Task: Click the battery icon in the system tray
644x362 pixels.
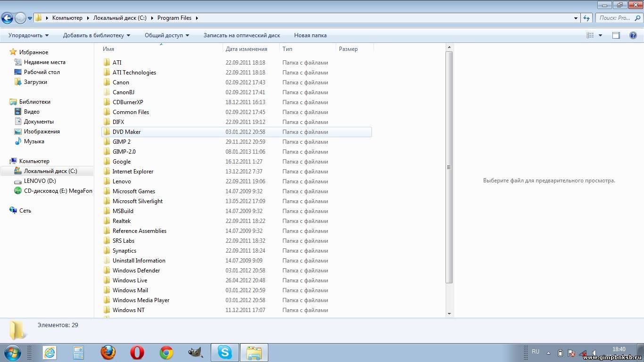Action: 560,353
